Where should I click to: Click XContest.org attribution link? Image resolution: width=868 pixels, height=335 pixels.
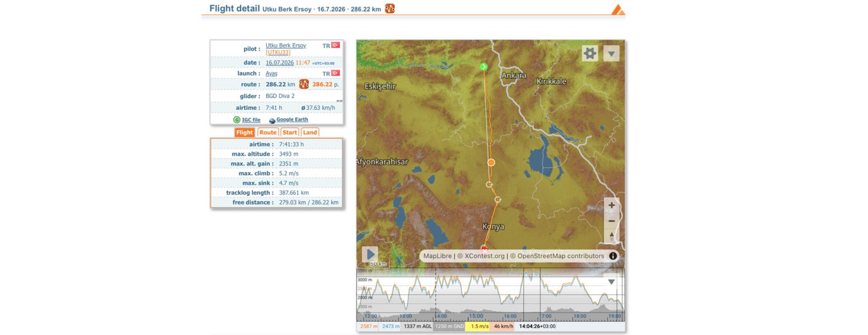tap(484, 256)
